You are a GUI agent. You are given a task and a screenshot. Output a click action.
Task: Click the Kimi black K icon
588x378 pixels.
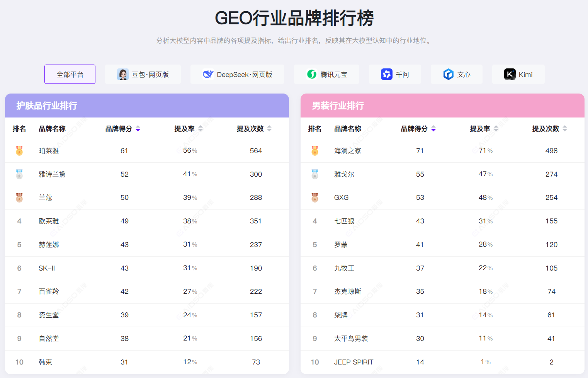pyautogui.click(x=510, y=74)
